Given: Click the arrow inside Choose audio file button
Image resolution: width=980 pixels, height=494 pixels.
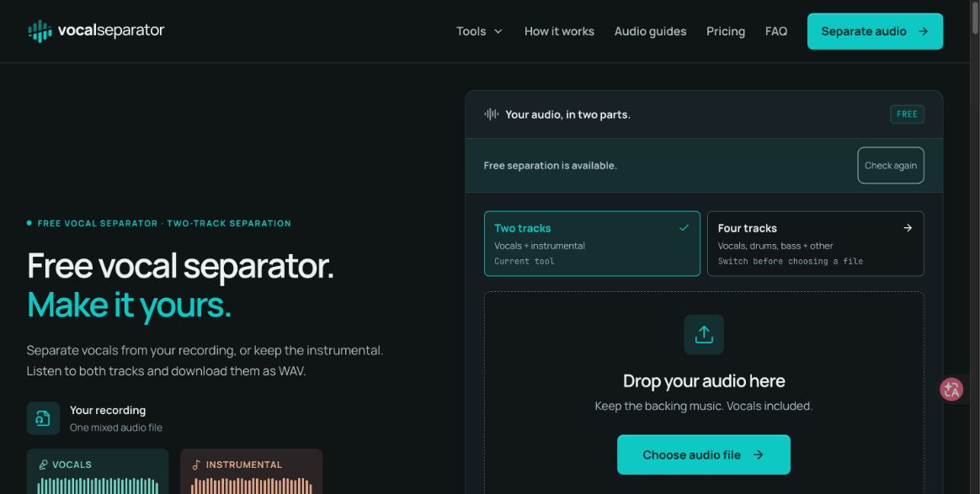Looking at the screenshot, I should coord(758,454).
